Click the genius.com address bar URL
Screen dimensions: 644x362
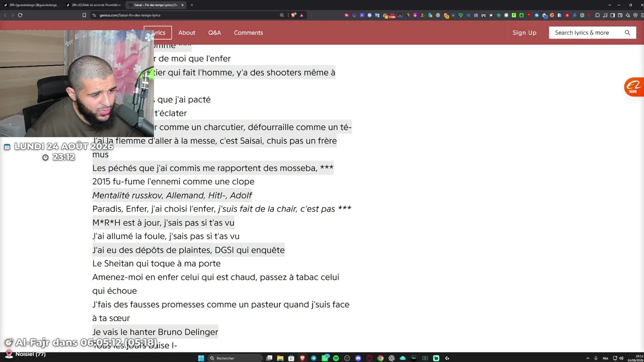130,15
